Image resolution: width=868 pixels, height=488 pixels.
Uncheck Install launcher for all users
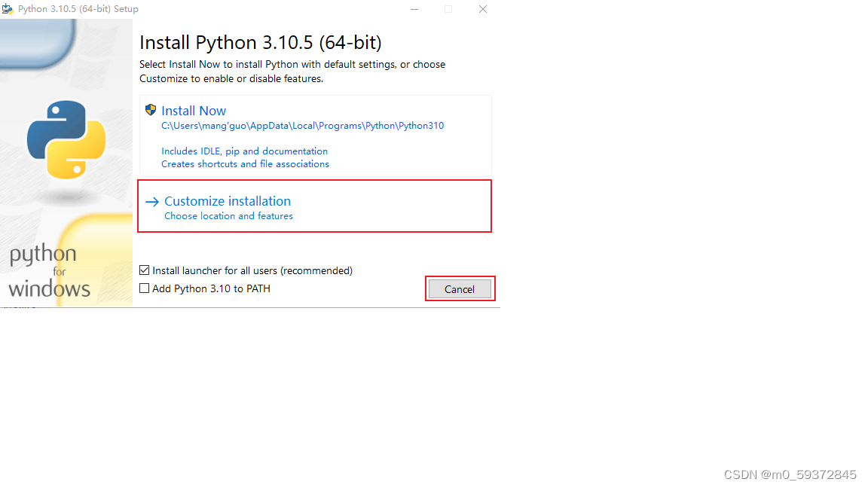[145, 270]
